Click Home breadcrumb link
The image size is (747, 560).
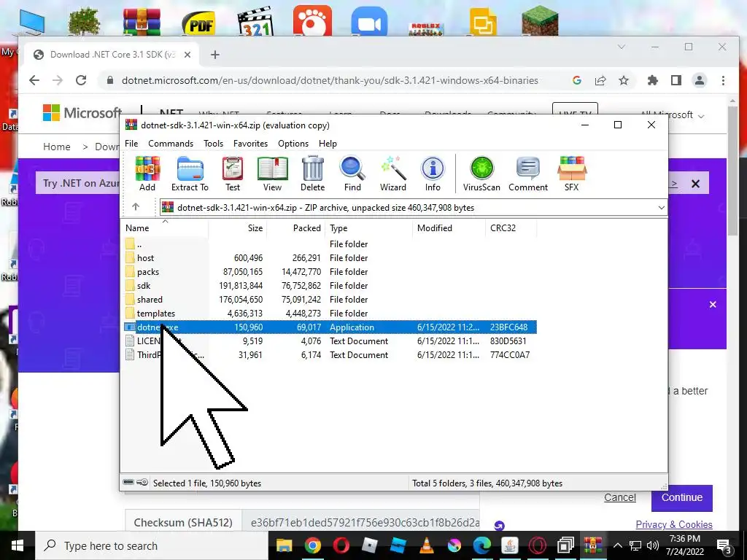pyautogui.click(x=57, y=147)
